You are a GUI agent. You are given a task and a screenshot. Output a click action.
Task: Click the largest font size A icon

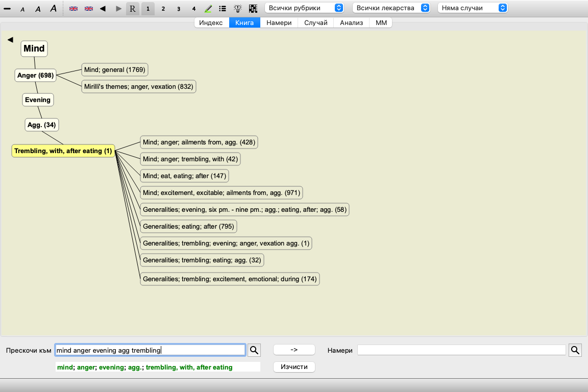53,8
